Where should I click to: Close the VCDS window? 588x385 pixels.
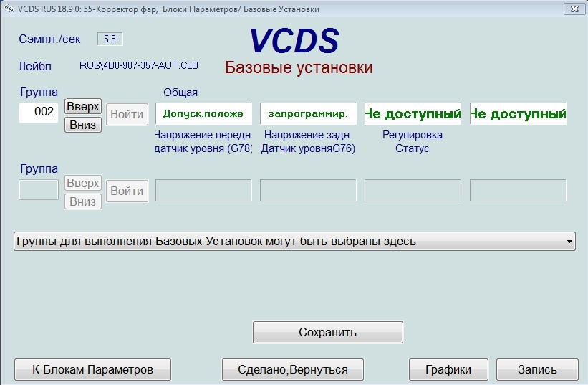pyautogui.click(x=574, y=9)
